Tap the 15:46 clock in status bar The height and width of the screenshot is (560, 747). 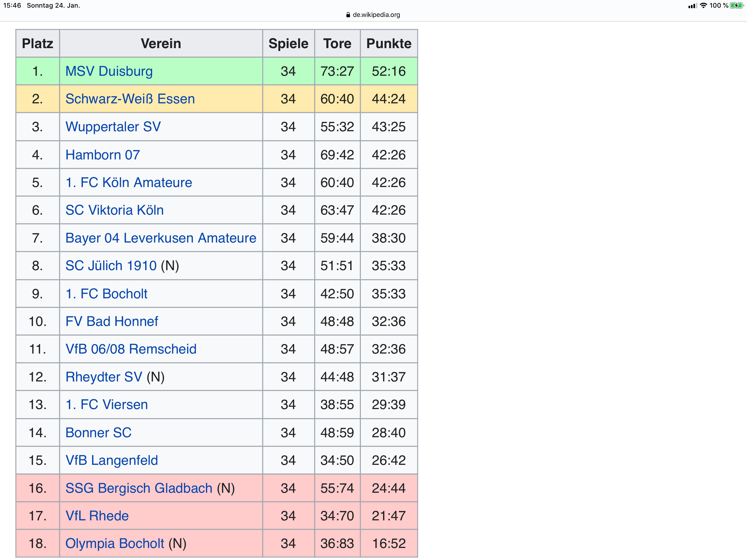pyautogui.click(x=12, y=5)
